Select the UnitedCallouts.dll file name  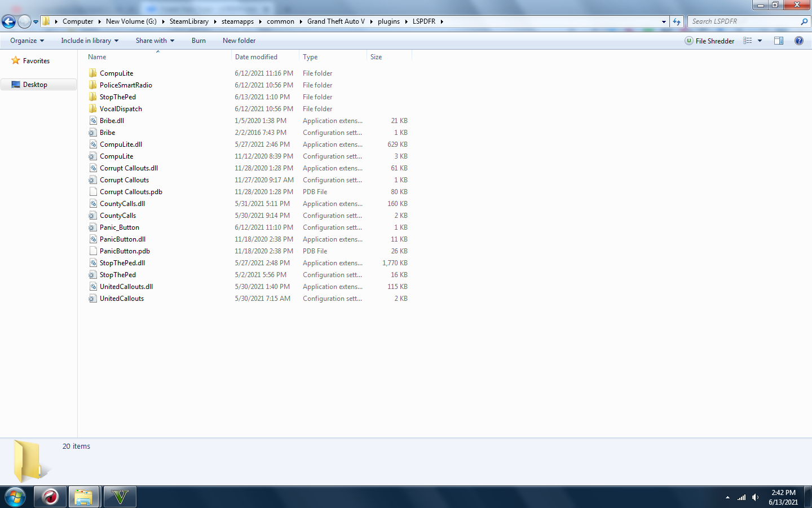(126, 287)
